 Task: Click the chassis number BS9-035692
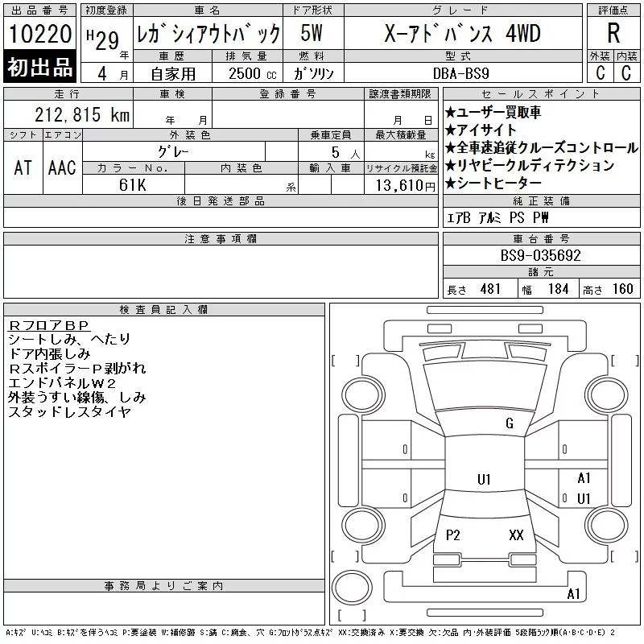540,255
